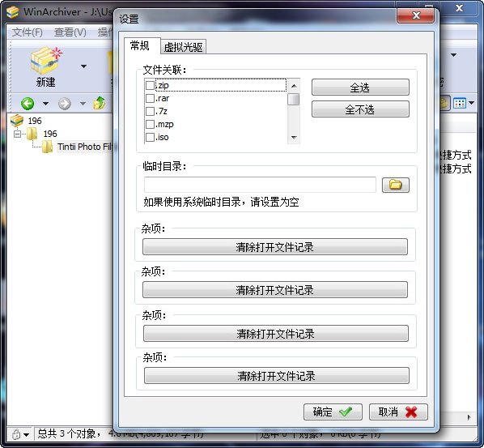Confirm settings with 确定 button
Screen dimensions: 484x448
(x=333, y=412)
